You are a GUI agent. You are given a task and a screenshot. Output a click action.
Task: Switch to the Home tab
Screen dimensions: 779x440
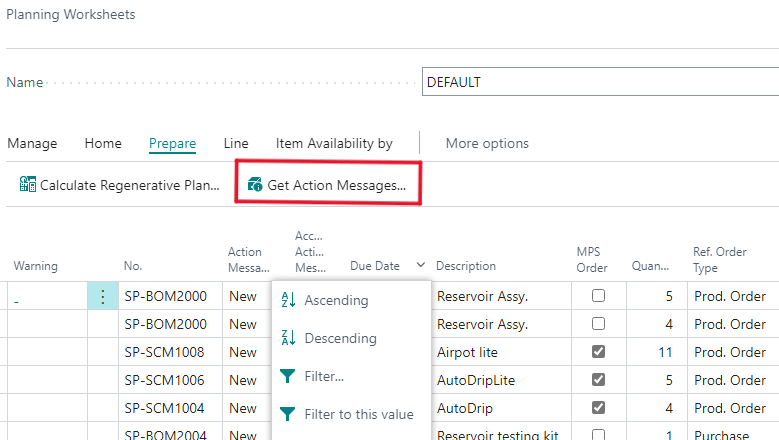click(x=103, y=143)
